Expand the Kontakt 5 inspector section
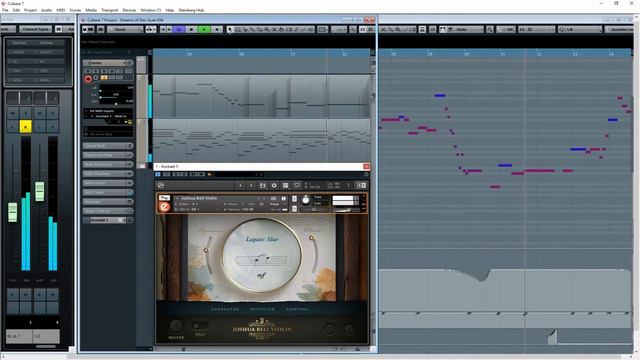This screenshot has height=360, width=640. click(108, 220)
